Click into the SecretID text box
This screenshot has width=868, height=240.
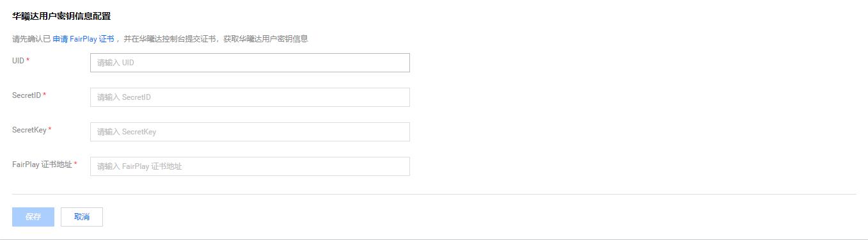[x=249, y=97]
